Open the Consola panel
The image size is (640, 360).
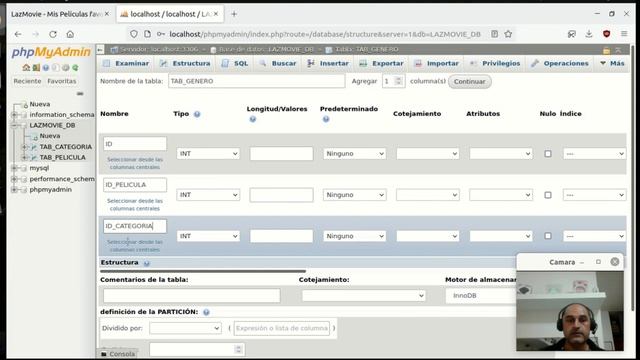point(118,354)
